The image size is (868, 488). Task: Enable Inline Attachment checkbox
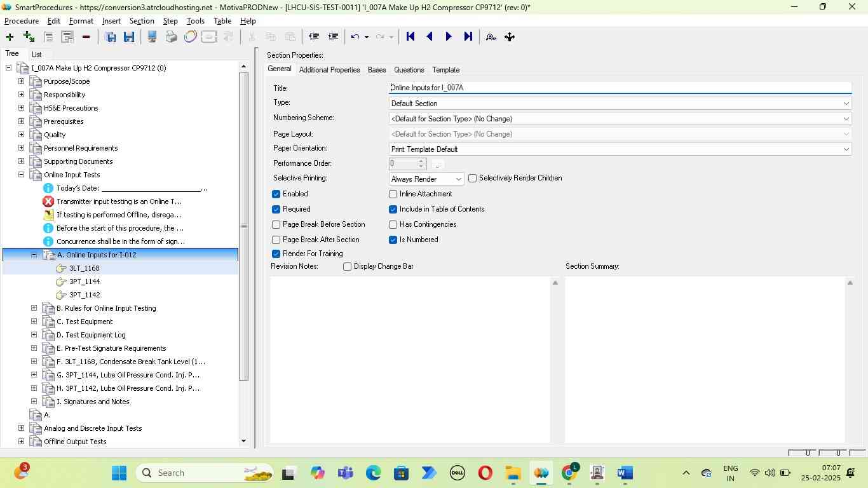(x=393, y=194)
